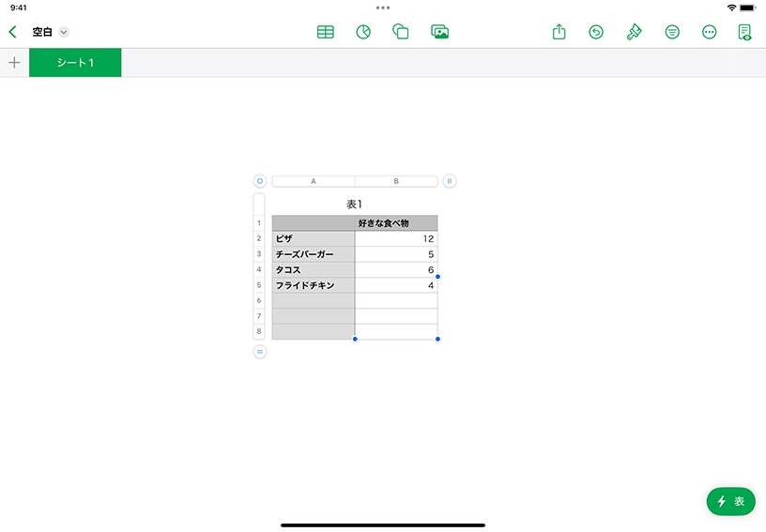Toggle the reading view document icon

745,32
